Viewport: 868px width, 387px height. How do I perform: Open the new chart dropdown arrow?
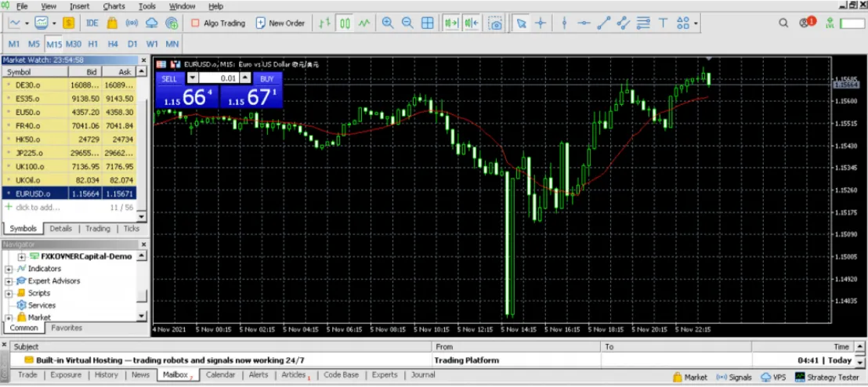(26, 24)
